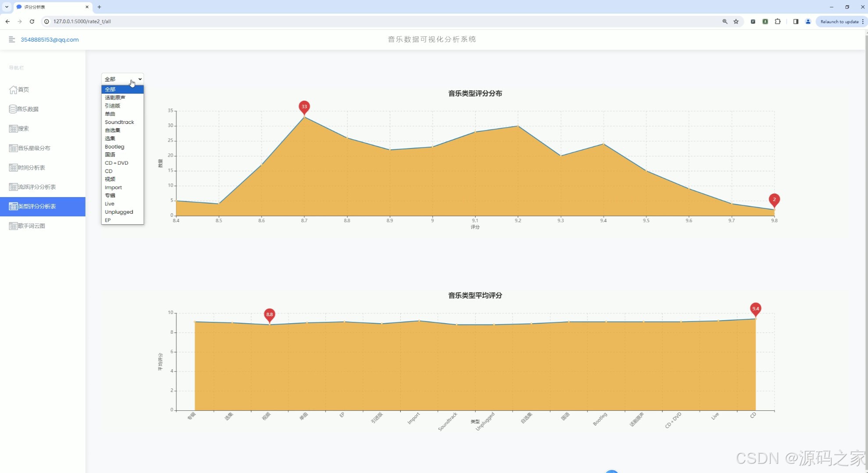Open the 音乐数据 database sidebar item
868x473 pixels.
coord(24,109)
